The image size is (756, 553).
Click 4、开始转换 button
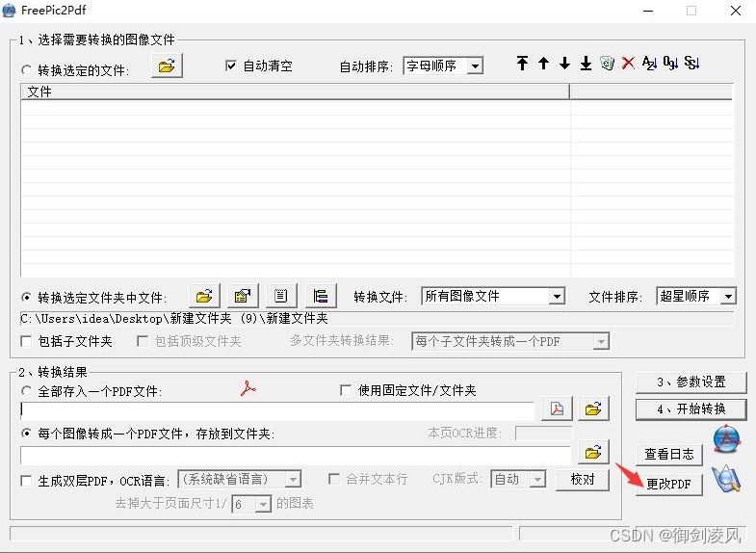(x=691, y=409)
